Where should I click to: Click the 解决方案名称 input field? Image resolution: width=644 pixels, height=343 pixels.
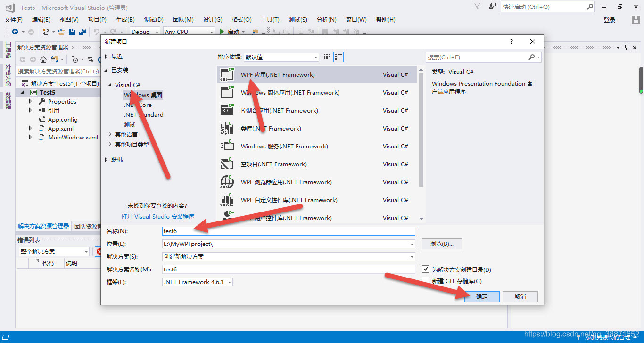(x=289, y=269)
